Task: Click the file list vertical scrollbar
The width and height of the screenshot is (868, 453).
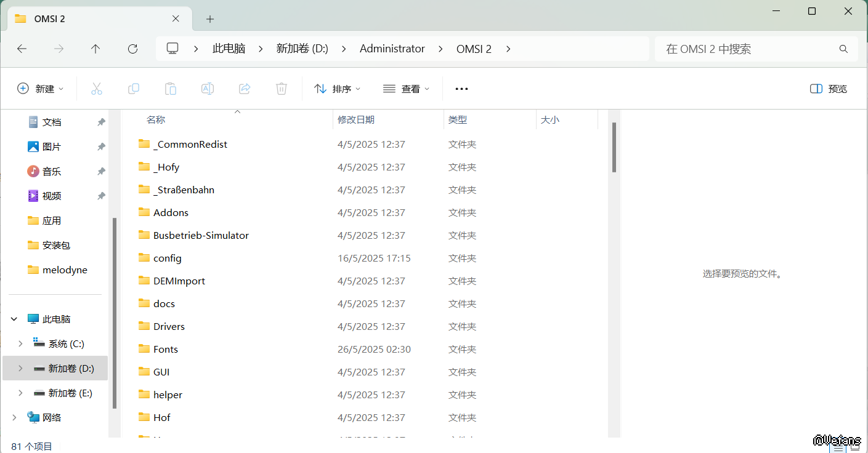Action: (x=614, y=148)
